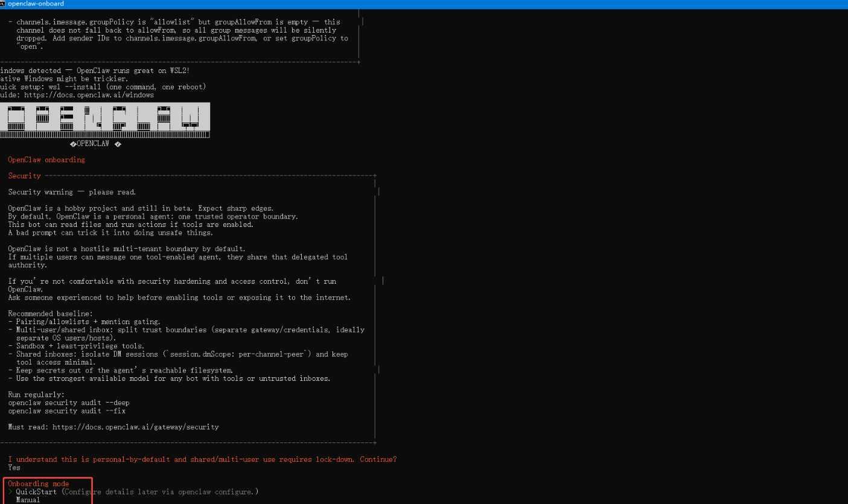
Task: Click the OPENCLAW ASCII art logo banner
Action: coord(105,120)
